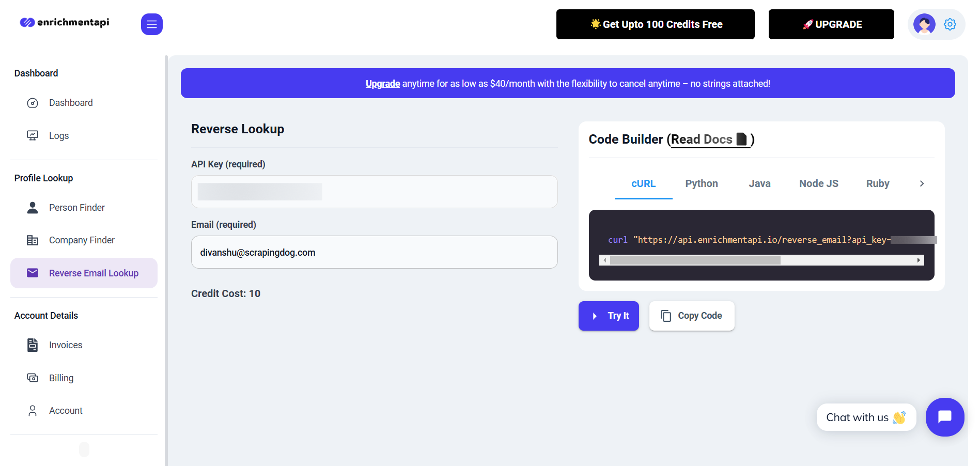Click the chat bubble icon

tap(945, 417)
